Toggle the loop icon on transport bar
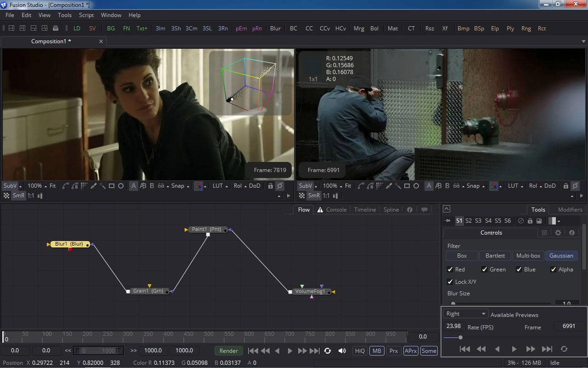Viewport: 588px width, 368px height. click(328, 351)
